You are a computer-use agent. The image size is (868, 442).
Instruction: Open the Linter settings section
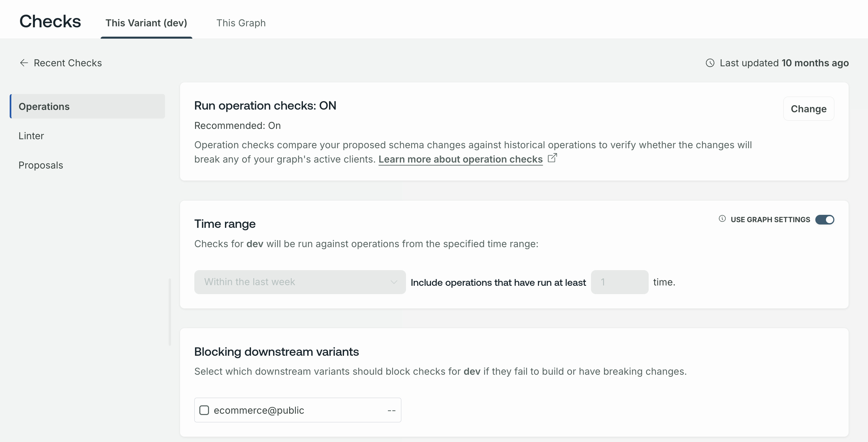31,135
